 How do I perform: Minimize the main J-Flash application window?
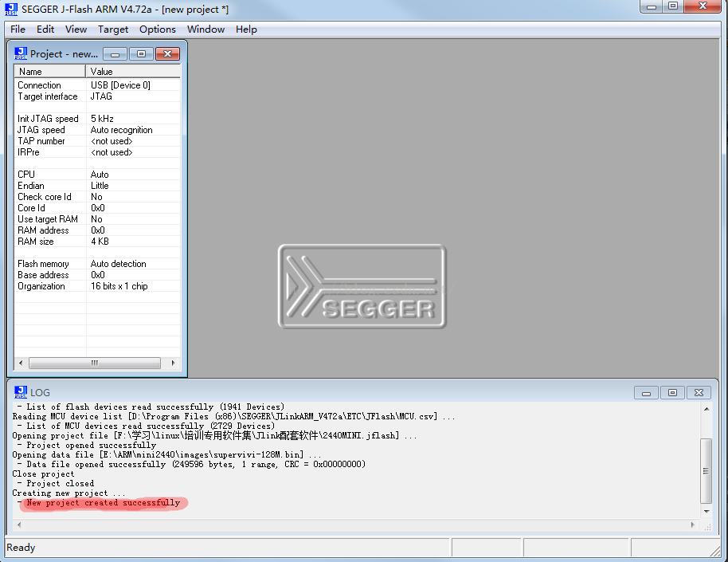(x=652, y=6)
